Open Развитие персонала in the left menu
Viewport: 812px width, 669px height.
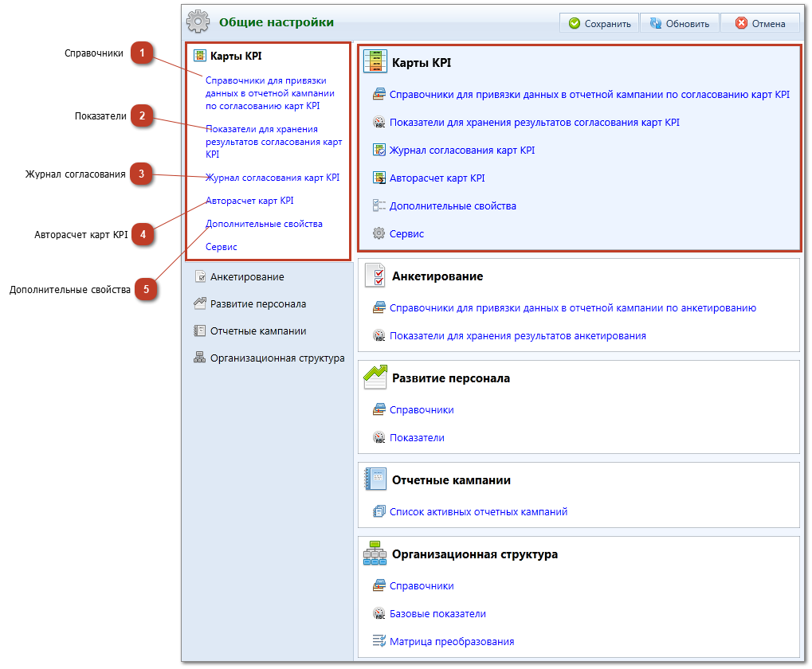[x=258, y=303]
